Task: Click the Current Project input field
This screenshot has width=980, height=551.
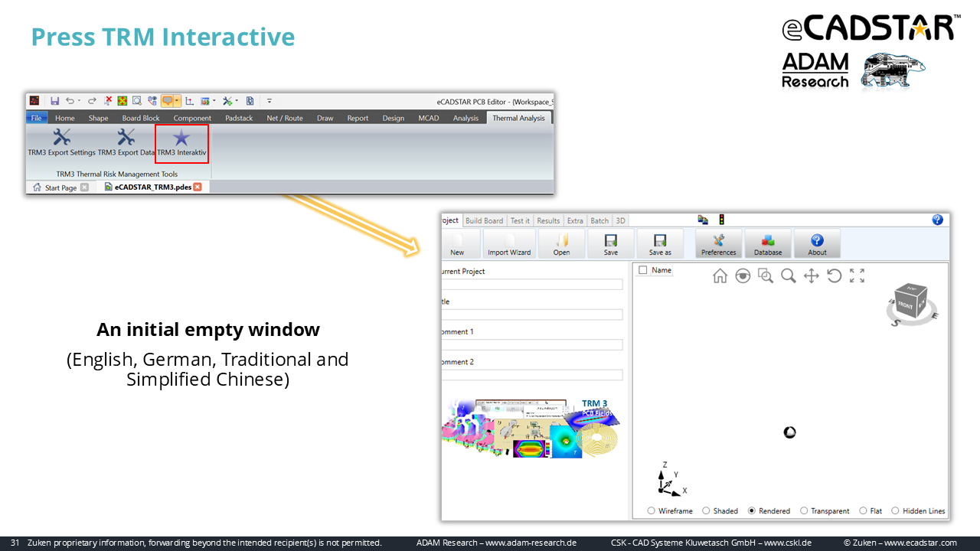Action: [532, 284]
